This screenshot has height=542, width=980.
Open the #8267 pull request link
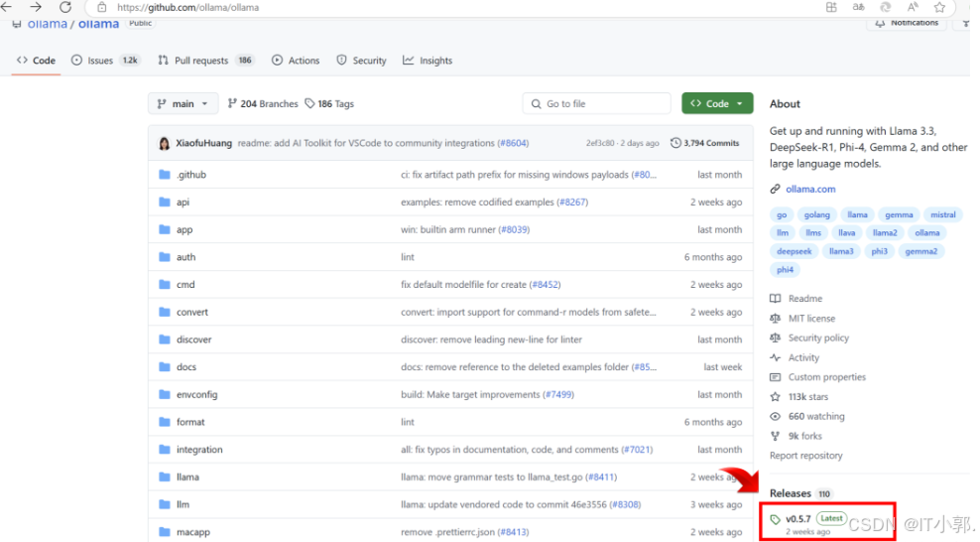tap(572, 202)
